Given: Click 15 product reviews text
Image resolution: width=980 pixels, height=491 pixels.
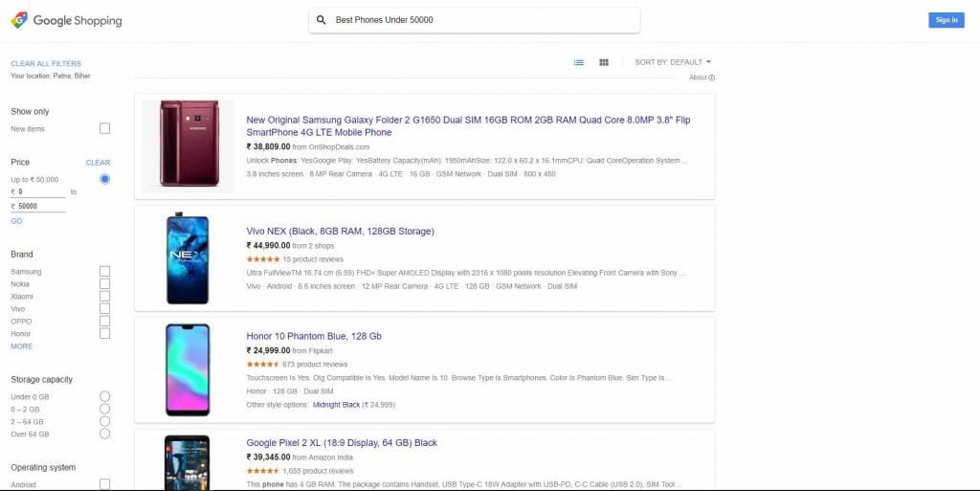Looking at the screenshot, I should point(313,259).
